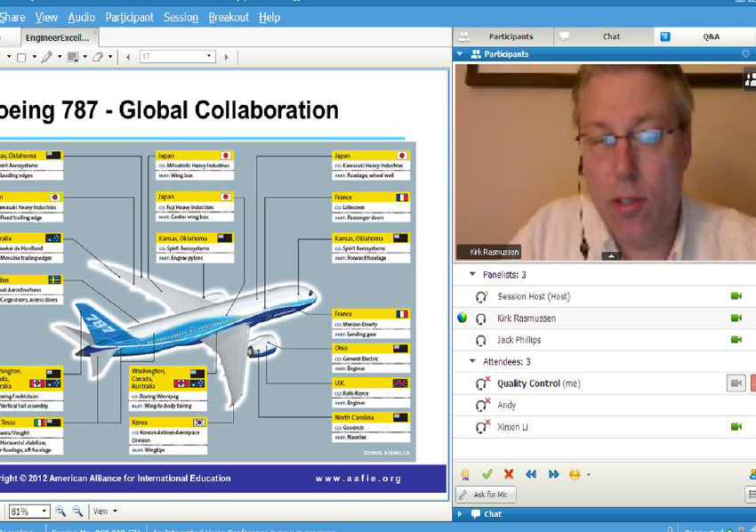Toggle Xinxin Li's video camera icon

pyautogui.click(x=736, y=427)
